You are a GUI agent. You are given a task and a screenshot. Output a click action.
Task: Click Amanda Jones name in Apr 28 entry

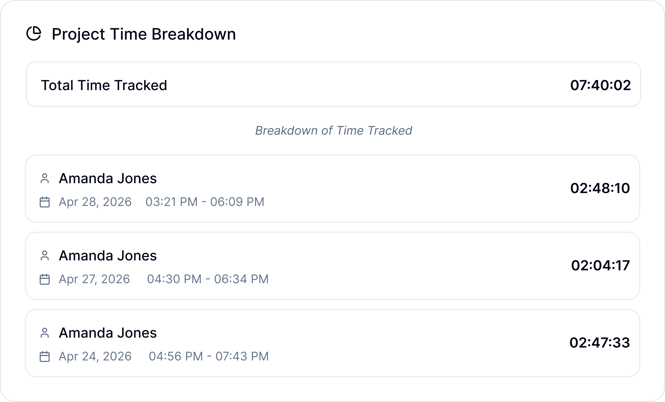(x=108, y=179)
